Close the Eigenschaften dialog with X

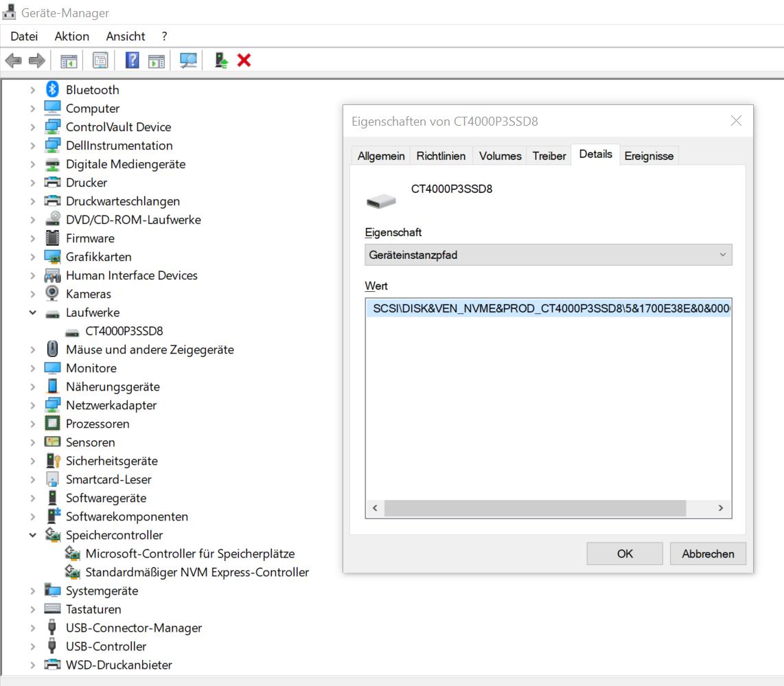[736, 120]
